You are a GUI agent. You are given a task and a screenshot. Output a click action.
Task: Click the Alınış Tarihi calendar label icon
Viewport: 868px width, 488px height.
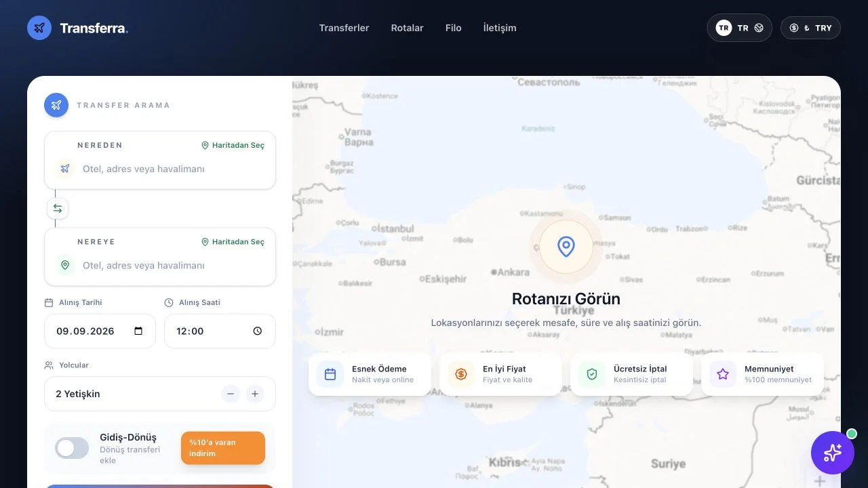tap(49, 302)
